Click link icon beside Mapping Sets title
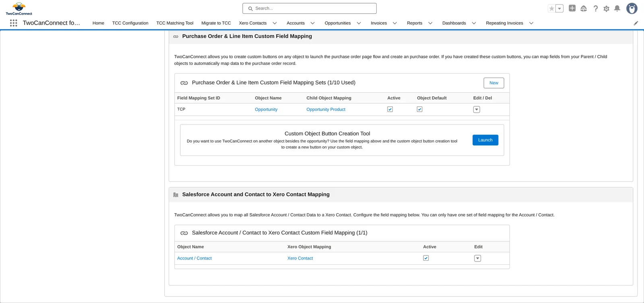The height and width of the screenshot is (303, 644). coord(184,83)
